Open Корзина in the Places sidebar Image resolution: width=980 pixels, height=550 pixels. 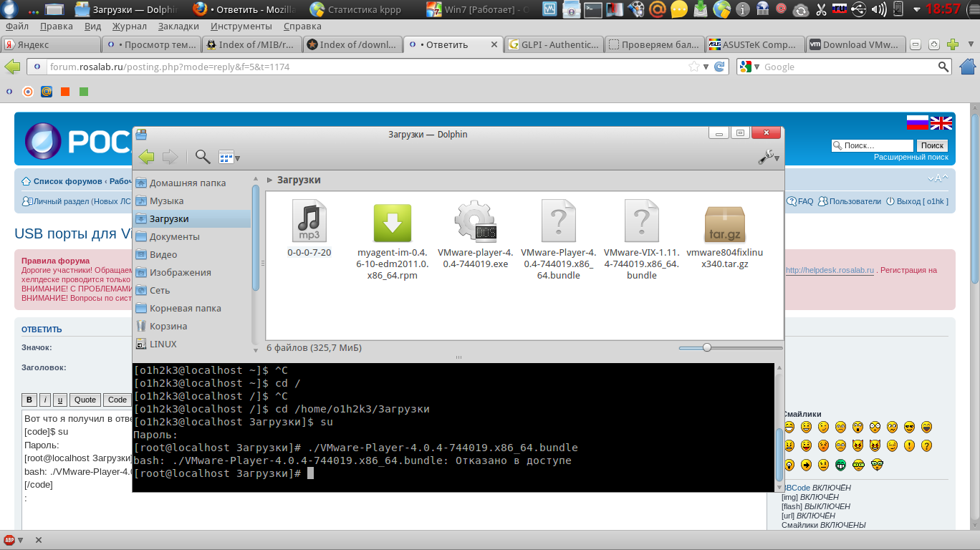tap(168, 327)
